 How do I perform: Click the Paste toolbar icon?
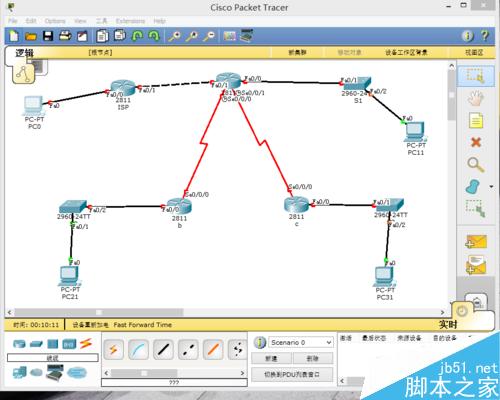click(x=120, y=35)
